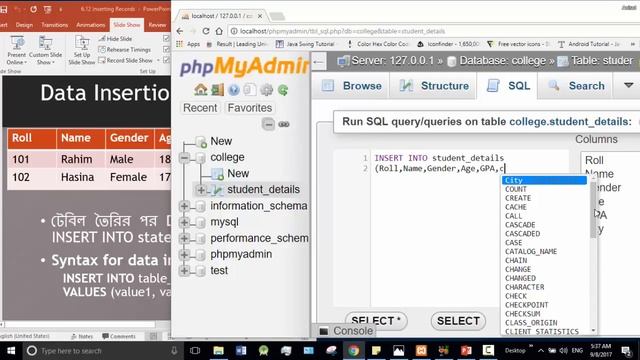Click the Windows search box
The image size is (640, 360).
click(101, 351)
